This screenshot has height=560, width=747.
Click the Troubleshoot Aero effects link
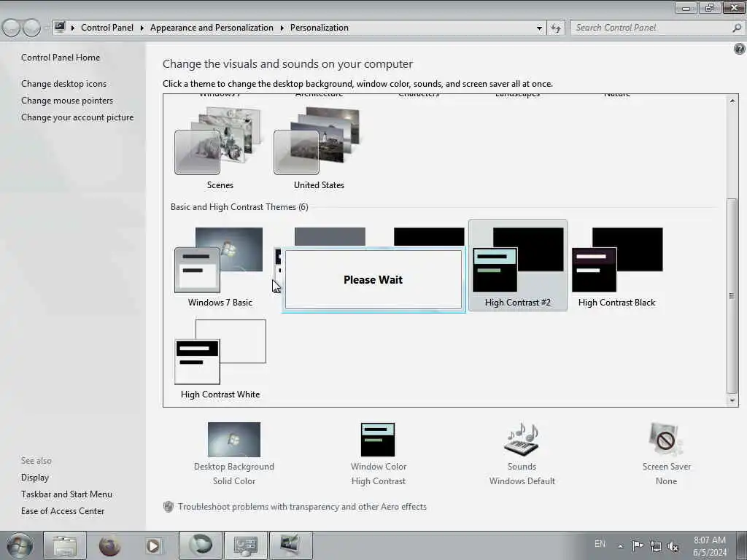[302, 507]
